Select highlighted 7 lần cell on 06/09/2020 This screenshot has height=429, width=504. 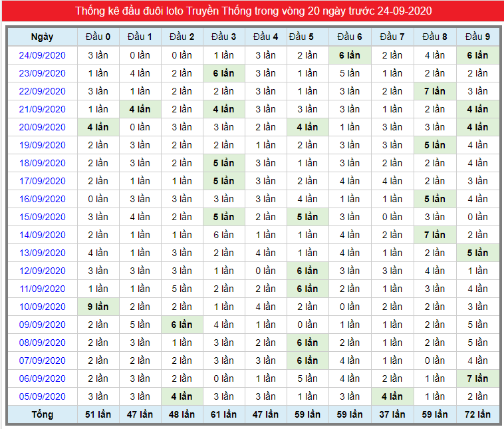(x=477, y=378)
